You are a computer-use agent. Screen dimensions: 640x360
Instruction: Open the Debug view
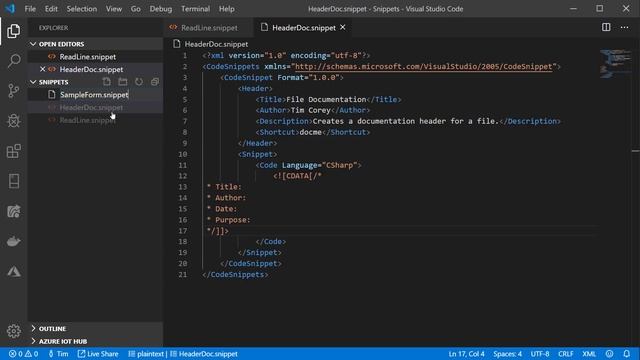(13, 121)
